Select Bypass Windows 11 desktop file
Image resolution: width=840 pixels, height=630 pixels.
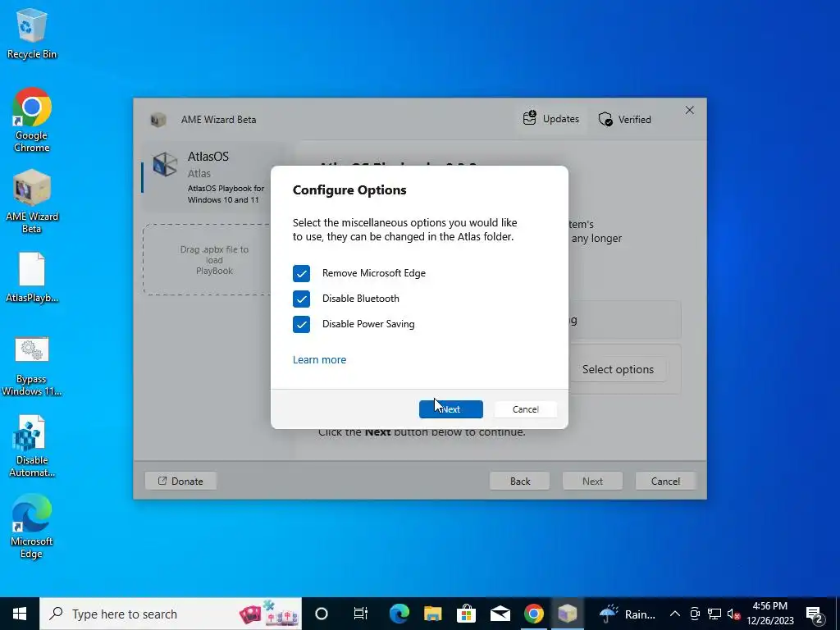pyautogui.click(x=32, y=367)
